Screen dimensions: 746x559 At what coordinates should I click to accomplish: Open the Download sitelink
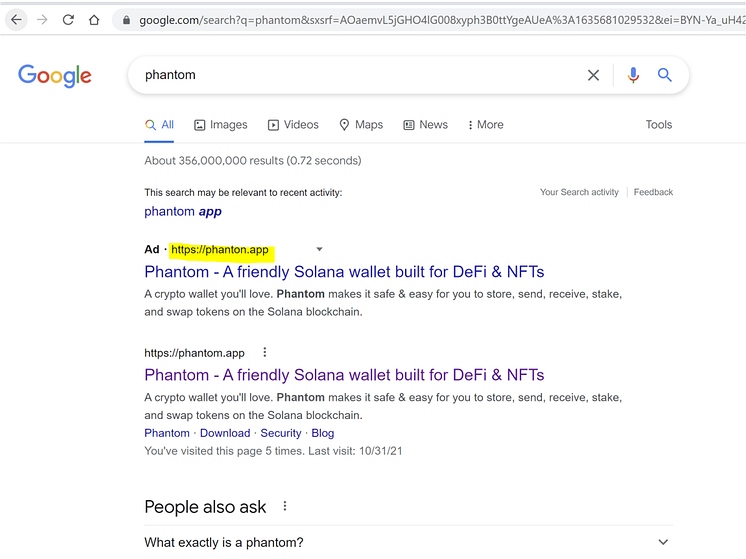point(225,433)
